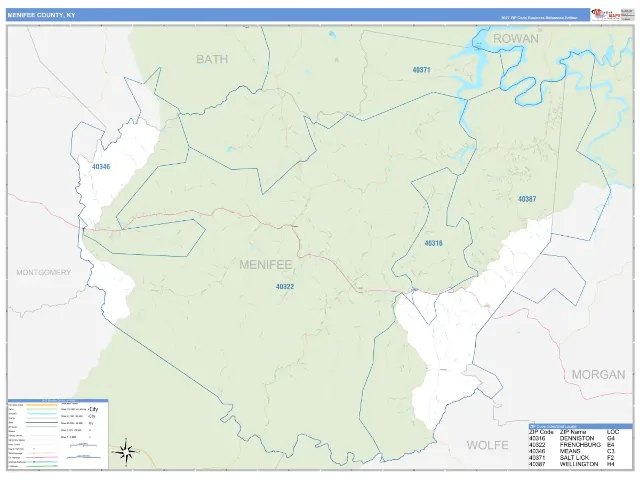This screenshot has width=640, height=480.
Task: Click grid location H4 in the table
Action: click(x=611, y=464)
